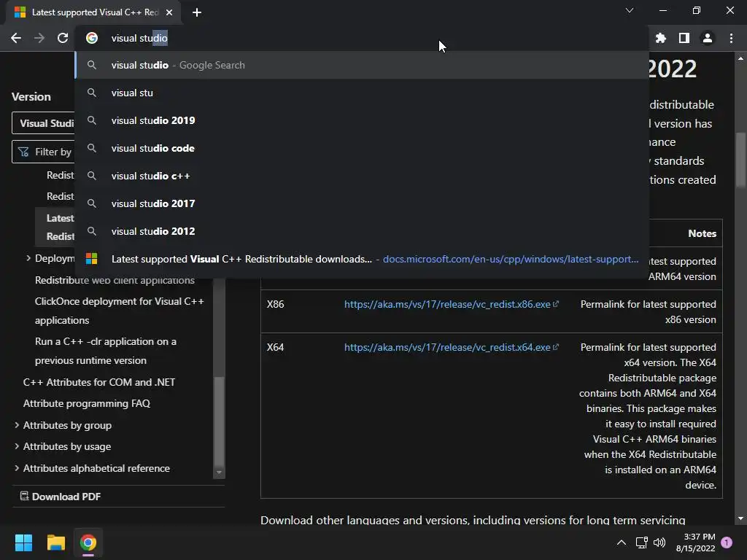Image resolution: width=747 pixels, height=560 pixels.
Task: Click the volume speaker tray icon
Action: (x=659, y=542)
